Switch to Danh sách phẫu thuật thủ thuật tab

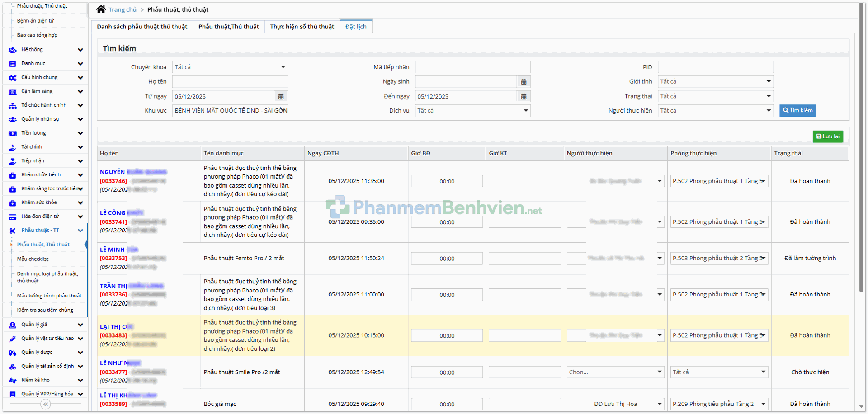pos(142,27)
